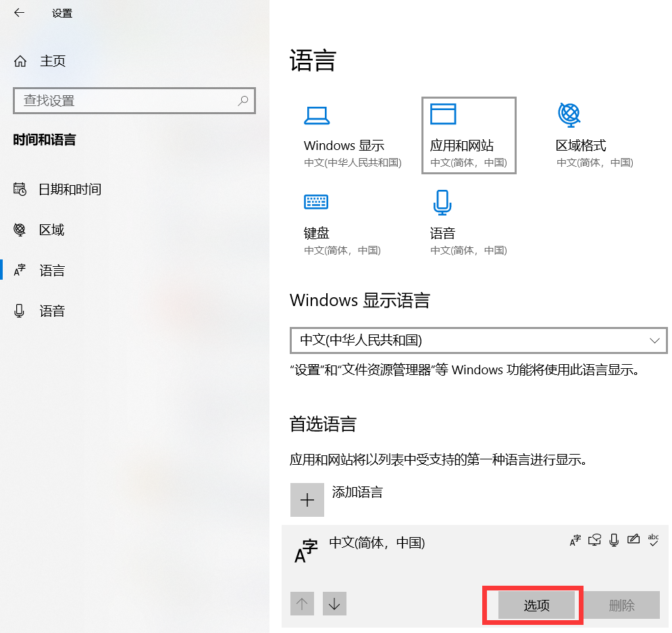
Task: Open the 语音 microphone tile
Action: point(469,224)
